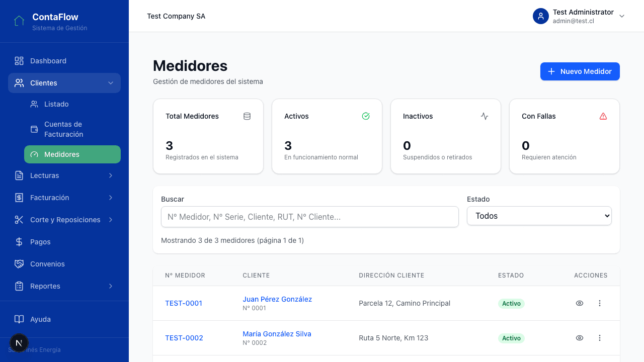644x362 pixels.
Task: Open Cuentas de Facturación page
Action: [72, 129]
